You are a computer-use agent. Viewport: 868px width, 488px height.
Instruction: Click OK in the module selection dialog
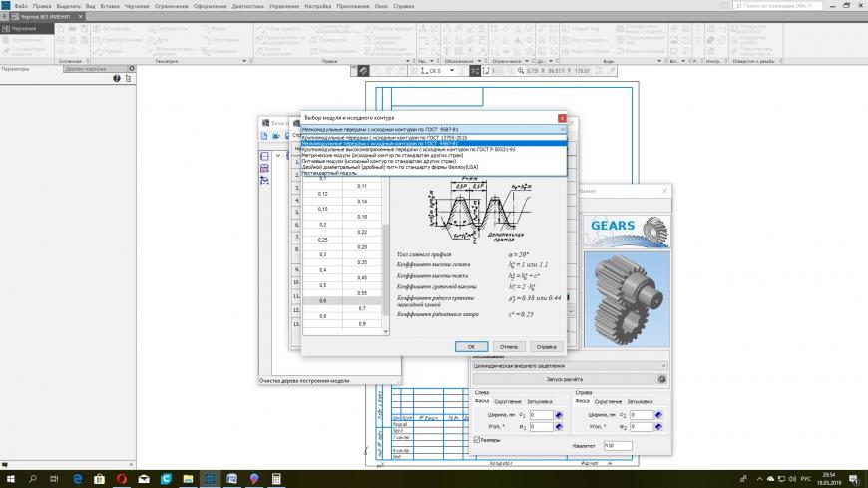pos(471,346)
